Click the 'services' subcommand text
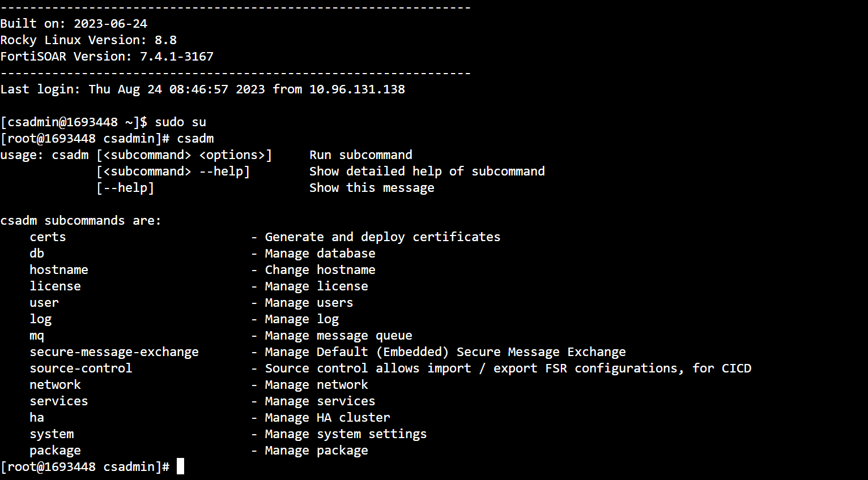Viewport: 868px width, 480px height. click(59, 401)
